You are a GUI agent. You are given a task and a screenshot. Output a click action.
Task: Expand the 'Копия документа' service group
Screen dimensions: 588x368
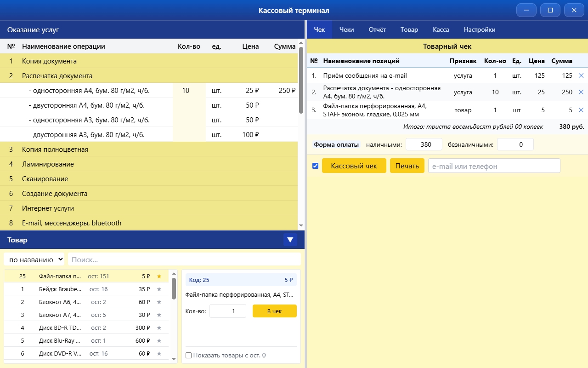[149, 61]
